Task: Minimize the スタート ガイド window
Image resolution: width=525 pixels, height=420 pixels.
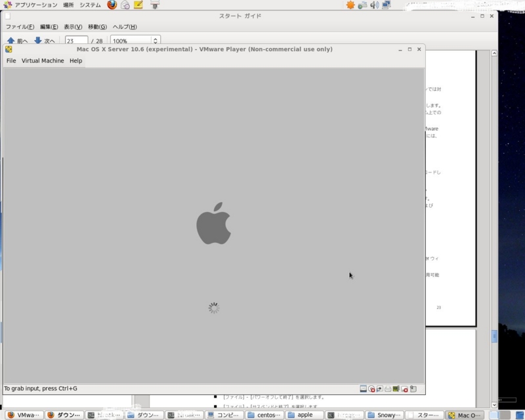Action: coord(472,16)
